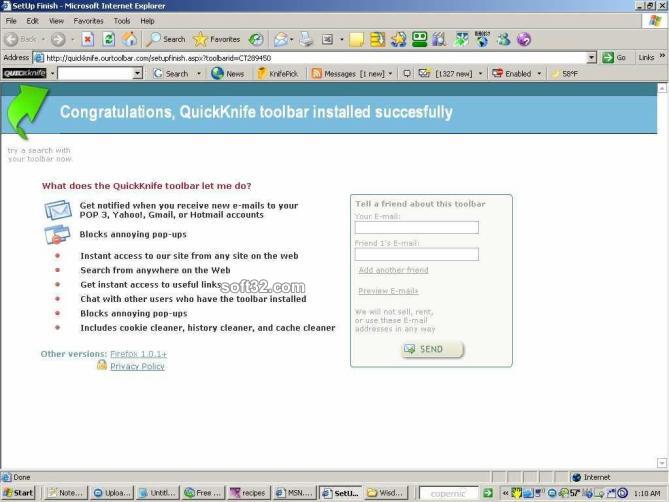Click the green Go arrow button

(614, 57)
